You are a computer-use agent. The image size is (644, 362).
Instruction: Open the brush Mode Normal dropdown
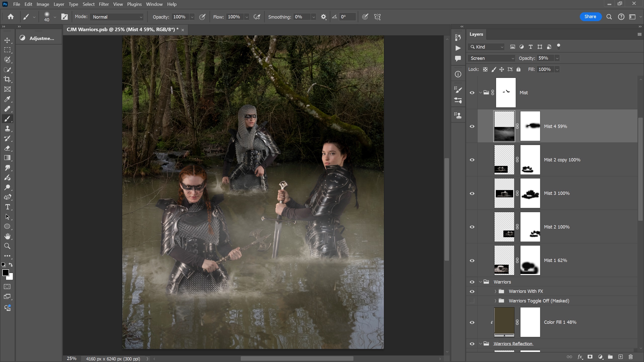tap(117, 17)
